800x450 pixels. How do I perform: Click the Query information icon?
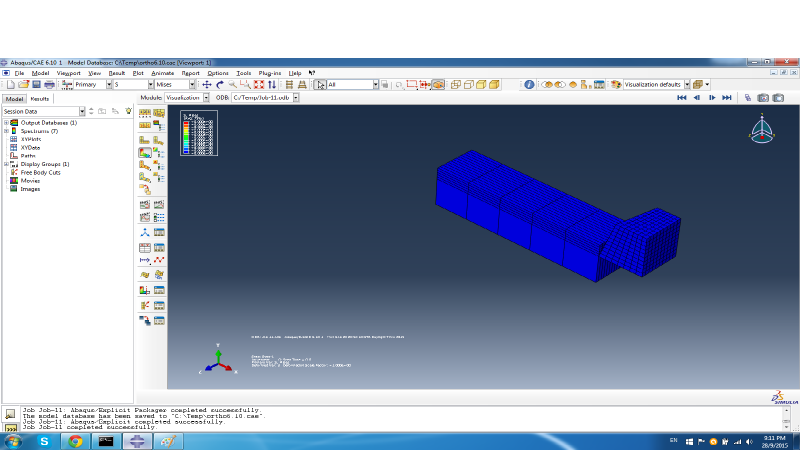[x=529, y=85]
